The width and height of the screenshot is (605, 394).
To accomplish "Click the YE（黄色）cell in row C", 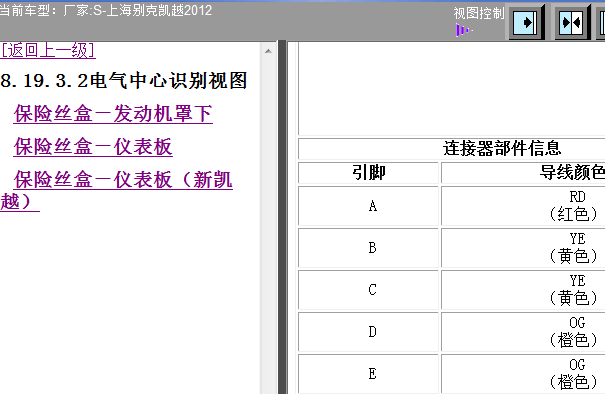I will pos(523,290).
